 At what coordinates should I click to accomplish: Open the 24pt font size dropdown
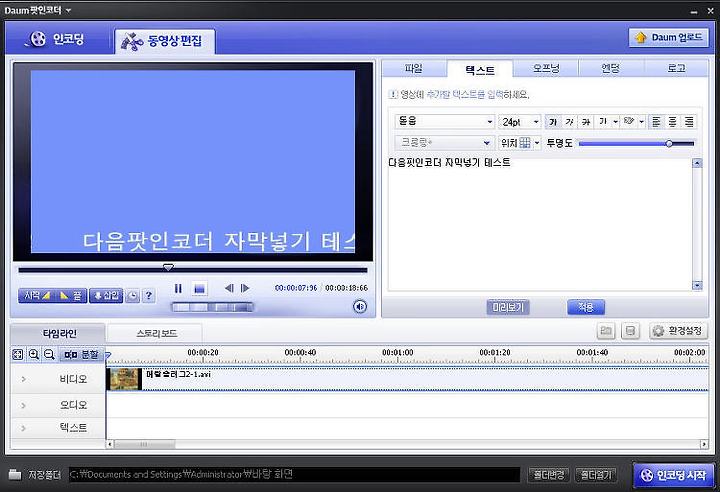click(x=520, y=122)
